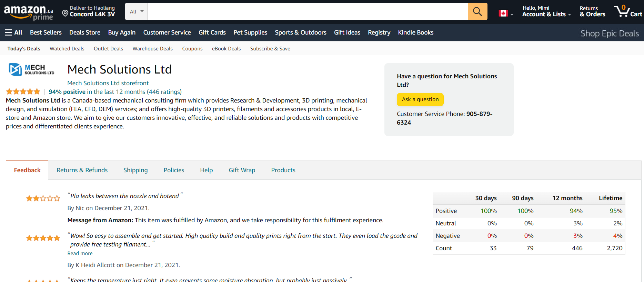Click the Neutral row label

point(446,223)
